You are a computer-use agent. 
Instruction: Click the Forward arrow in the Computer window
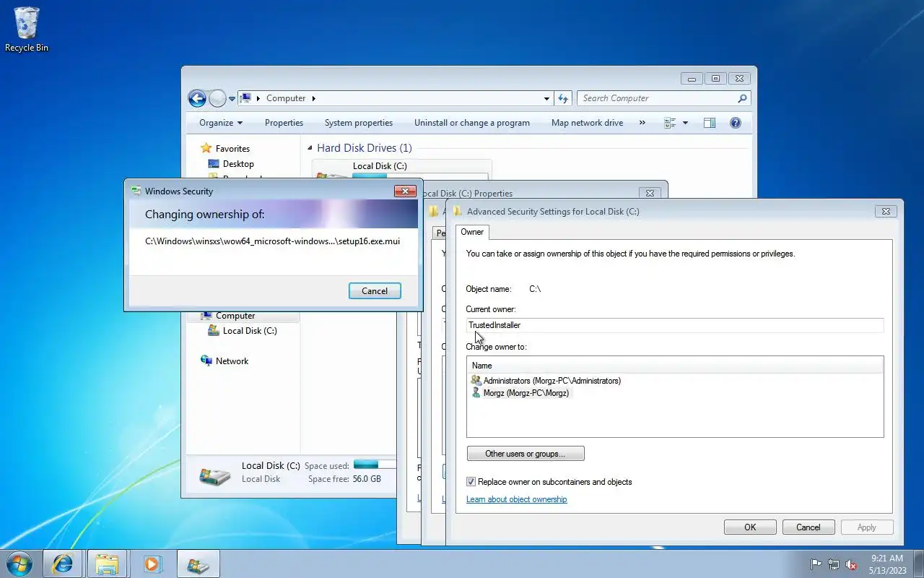coord(217,98)
